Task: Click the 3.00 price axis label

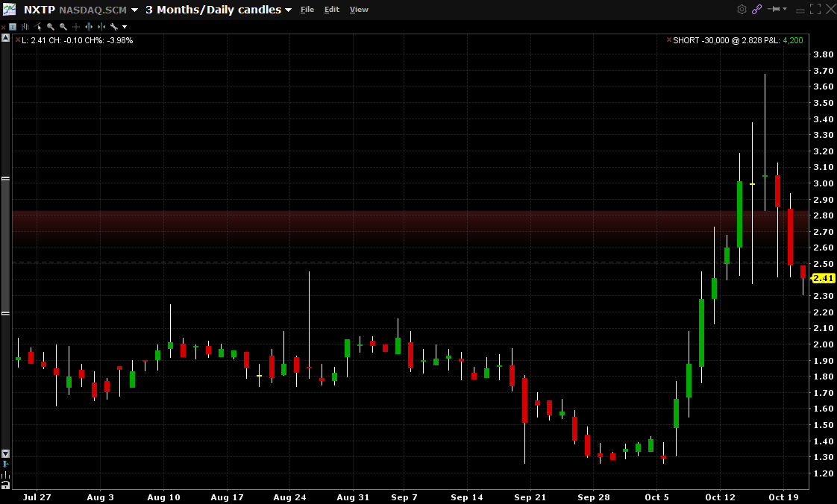Action: (823, 183)
